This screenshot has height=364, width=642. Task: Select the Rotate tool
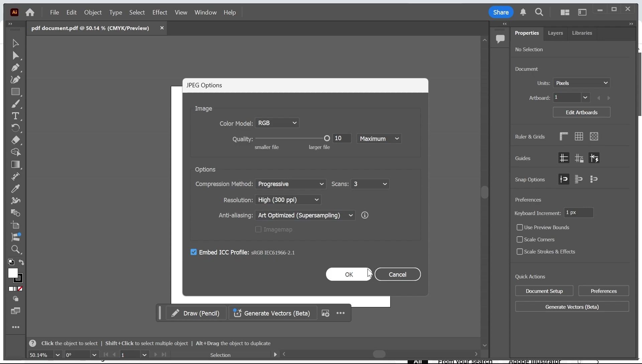[15, 128]
